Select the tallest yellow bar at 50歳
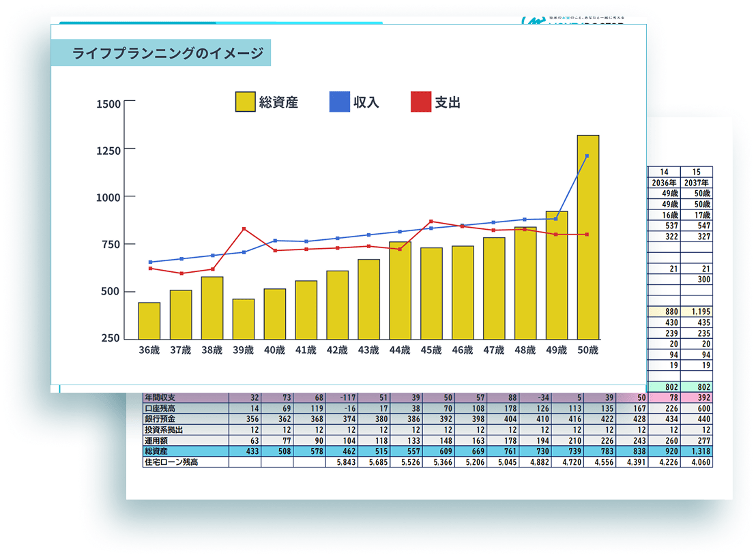Screen dimensions: 756x557 587,237
